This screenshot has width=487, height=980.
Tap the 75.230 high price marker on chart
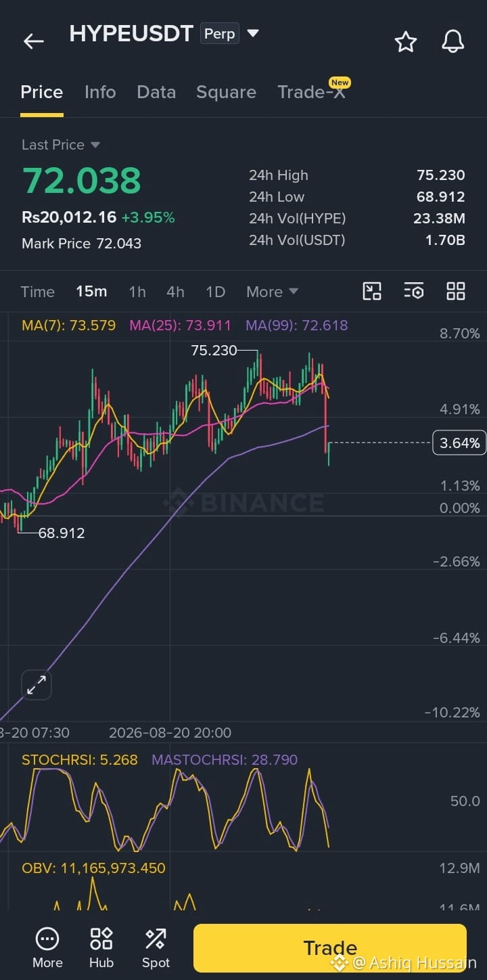pos(214,351)
